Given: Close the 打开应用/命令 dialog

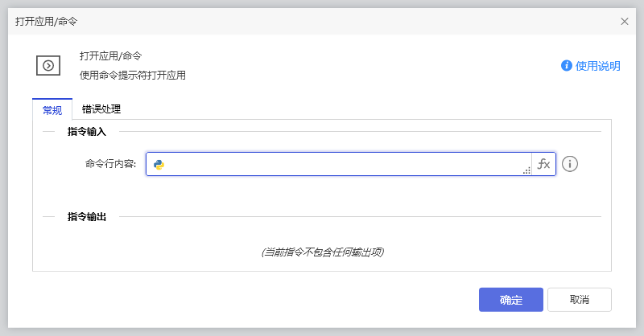Looking at the screenshot, I should pyautogui.click(x=625, y=22).
